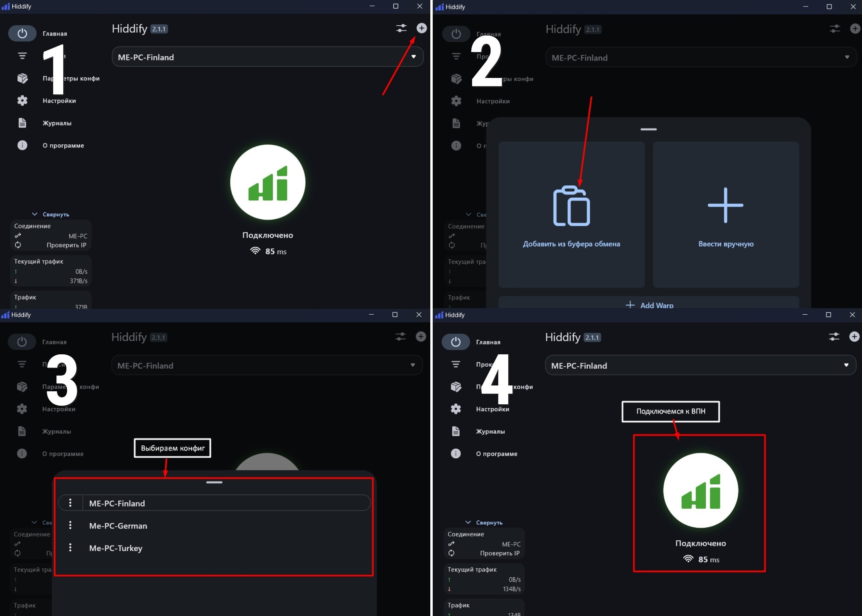Image resolution: width=862 pixels, height=616 pixels.
Task: Open three-dot menu for Me-PC-German
Action: click(x=70, y=525)
